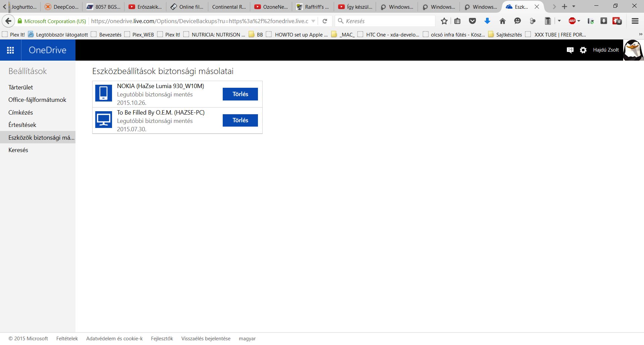Click To Be Filled By O.E.M. (HAZSE-PC) text
The width and height of the screenshot is (644, 345).
[x=161, y=113]
